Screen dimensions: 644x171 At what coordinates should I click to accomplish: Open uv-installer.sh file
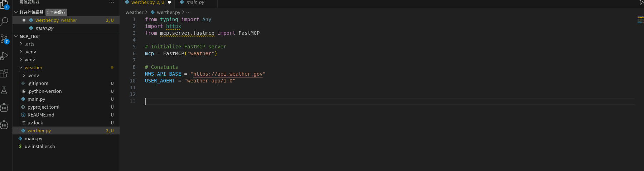[40, 146]
